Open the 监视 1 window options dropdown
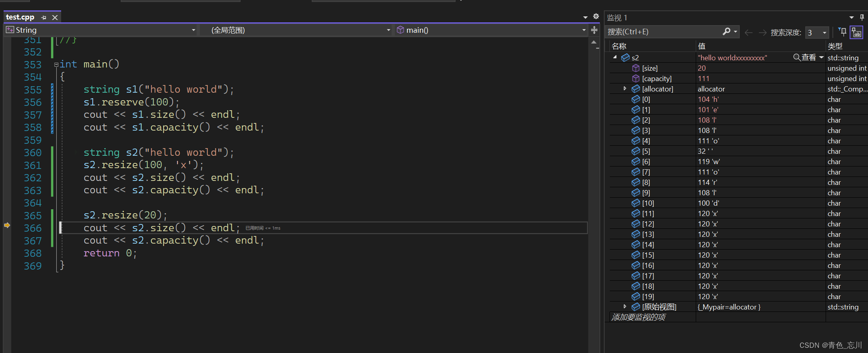868x353 pixels. pyautogui.click(x=852, y=18)
